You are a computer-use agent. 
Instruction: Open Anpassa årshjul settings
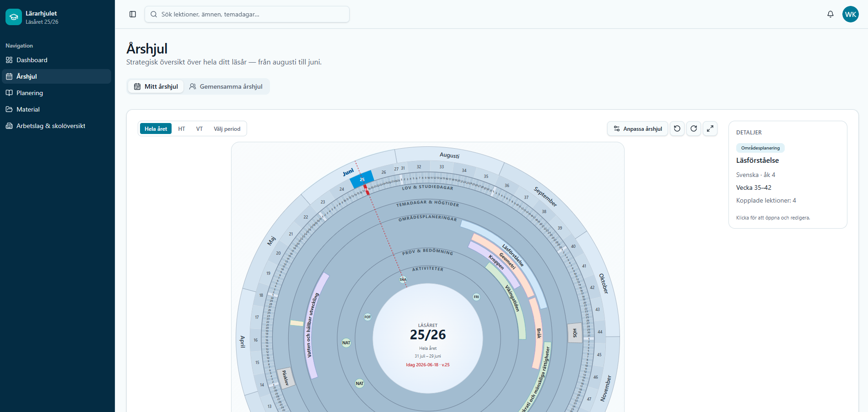click(638, 128)
